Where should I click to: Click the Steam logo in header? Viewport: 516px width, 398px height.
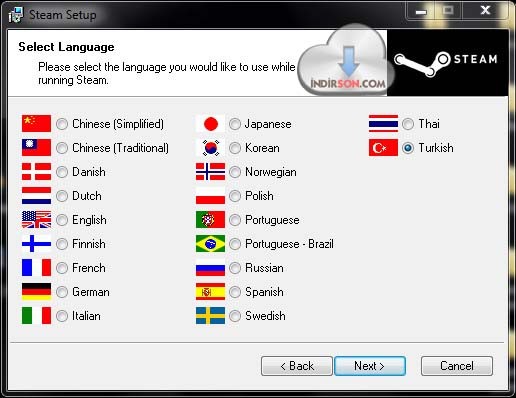[x=446, y=63]
